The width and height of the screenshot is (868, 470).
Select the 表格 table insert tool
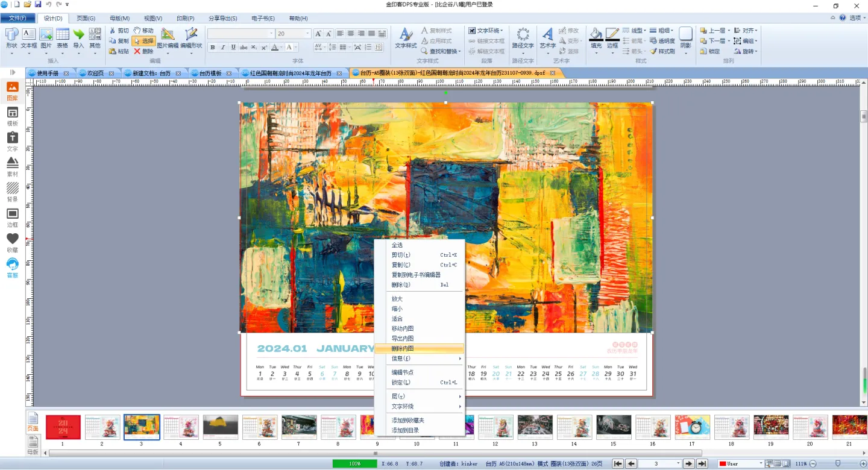62,38
